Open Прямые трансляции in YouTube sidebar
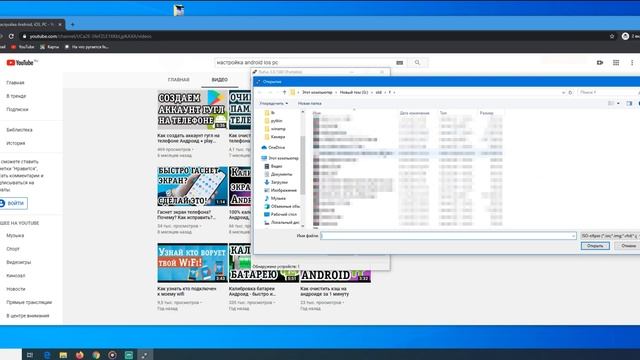The height and width of the screenshot is (360, 640). coord(29,302)
